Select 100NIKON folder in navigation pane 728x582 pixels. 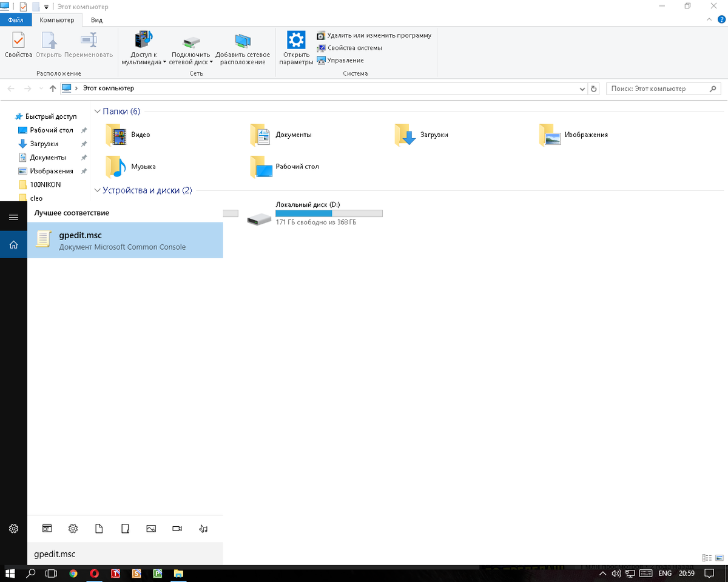(40, 184)
